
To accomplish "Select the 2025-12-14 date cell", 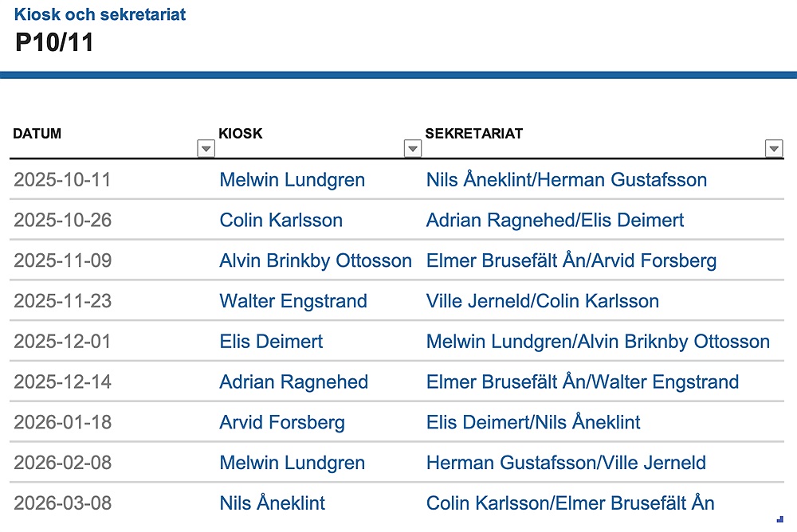I will [62, 382].
